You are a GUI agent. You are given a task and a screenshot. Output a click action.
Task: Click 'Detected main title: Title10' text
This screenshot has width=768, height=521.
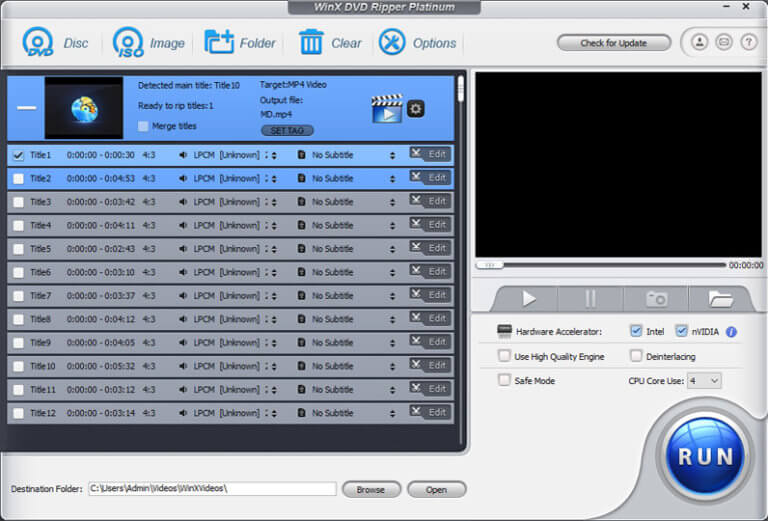(x=189, y=85)
